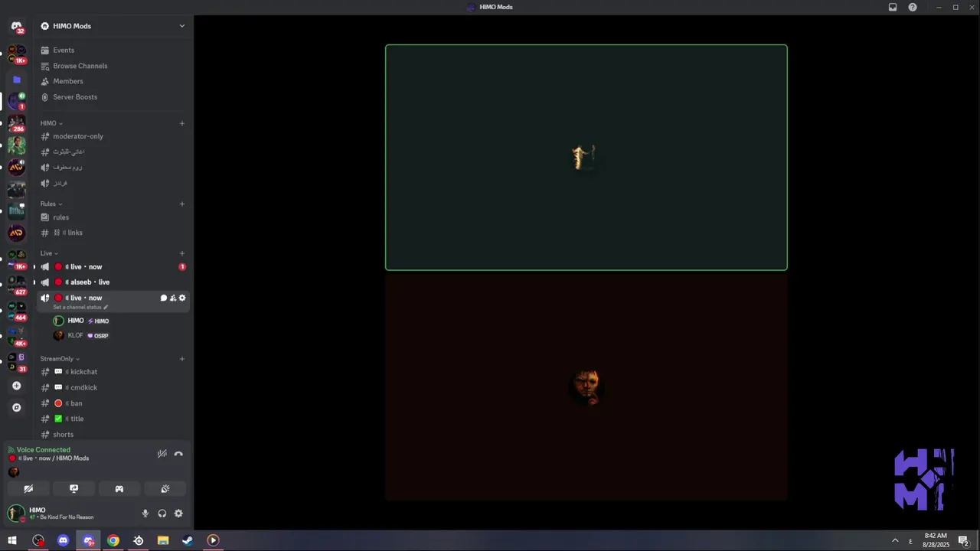
Task: Open Direct Messages Discord home icon
Action: coord(16,26)
